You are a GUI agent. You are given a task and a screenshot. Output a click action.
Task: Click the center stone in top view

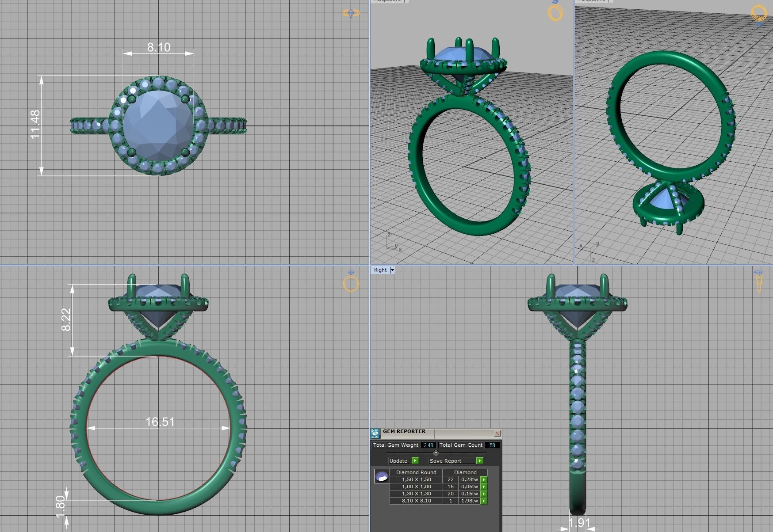(158, 125)
